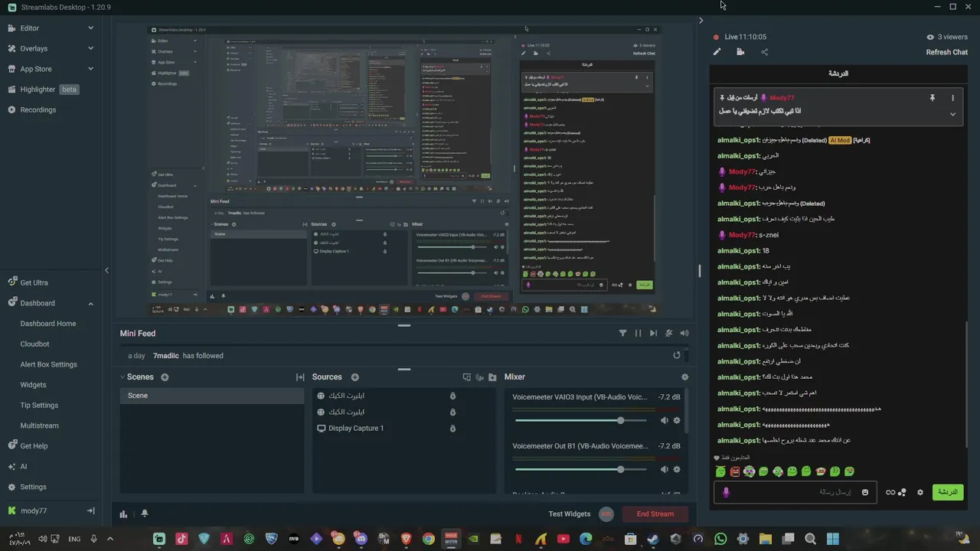This screenshot has height=551, width=980.
Task: Pause the Mini Feed alert queue
Action: tap(638, 333)
